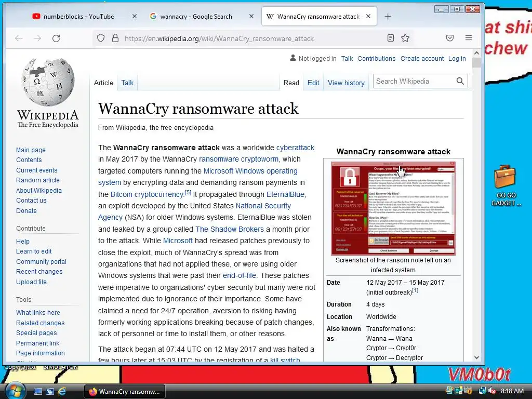The width and height of the screenshot is (532, 399).
Task: Open the tracking protection shield icon
Action: pos(101,38)
